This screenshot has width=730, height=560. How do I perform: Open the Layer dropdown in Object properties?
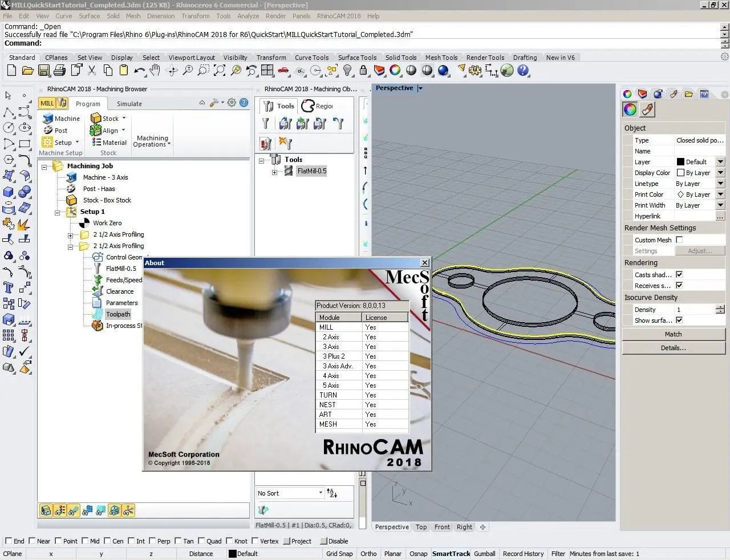pyautogui.click(x=720, y=162)
